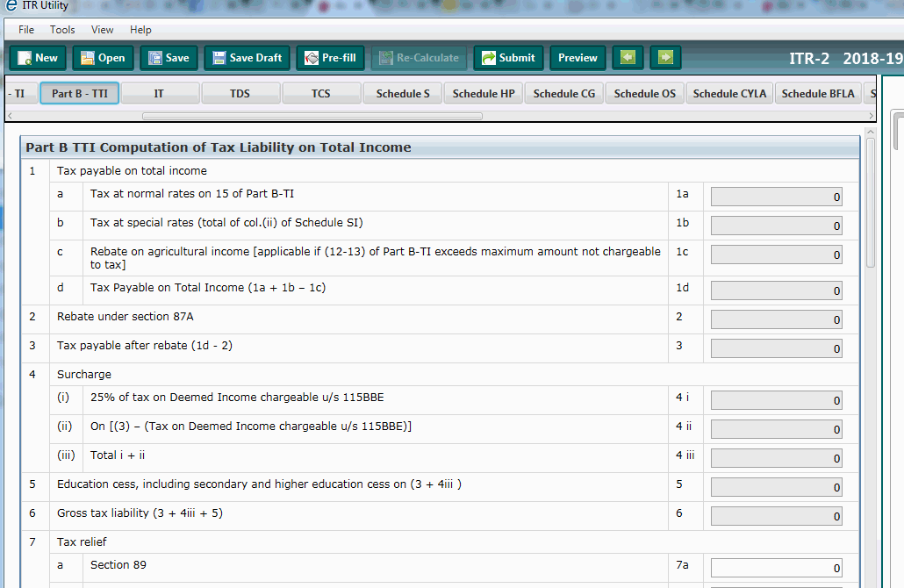Click the disabled Re-Calculate button
The image size is (904, 588).
click(419, 58)
